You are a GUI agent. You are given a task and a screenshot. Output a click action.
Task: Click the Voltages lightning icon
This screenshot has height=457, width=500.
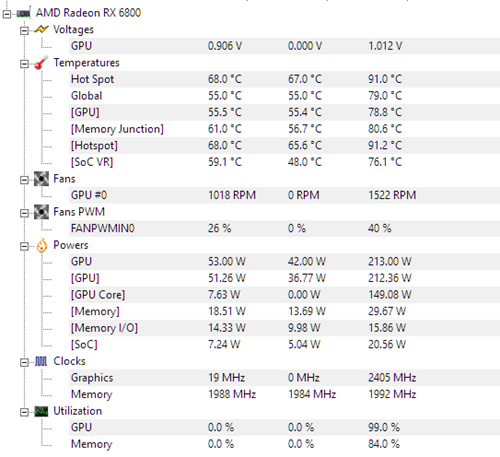click(x=41, y=30)
